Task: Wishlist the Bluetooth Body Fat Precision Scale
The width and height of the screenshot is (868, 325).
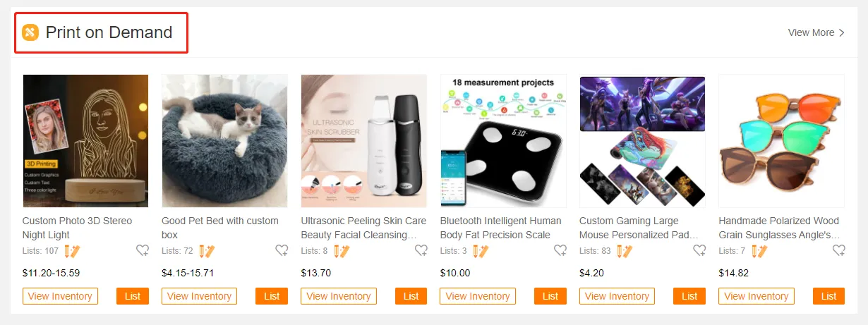Action: (560, 250)
